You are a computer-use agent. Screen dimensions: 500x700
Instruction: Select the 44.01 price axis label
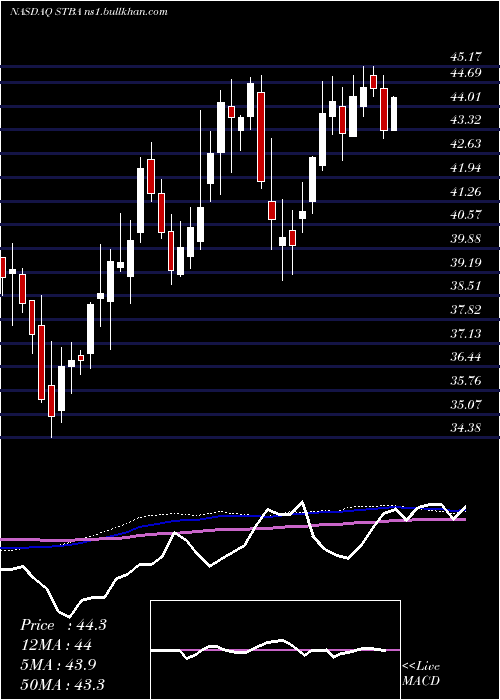click(465, 96)
